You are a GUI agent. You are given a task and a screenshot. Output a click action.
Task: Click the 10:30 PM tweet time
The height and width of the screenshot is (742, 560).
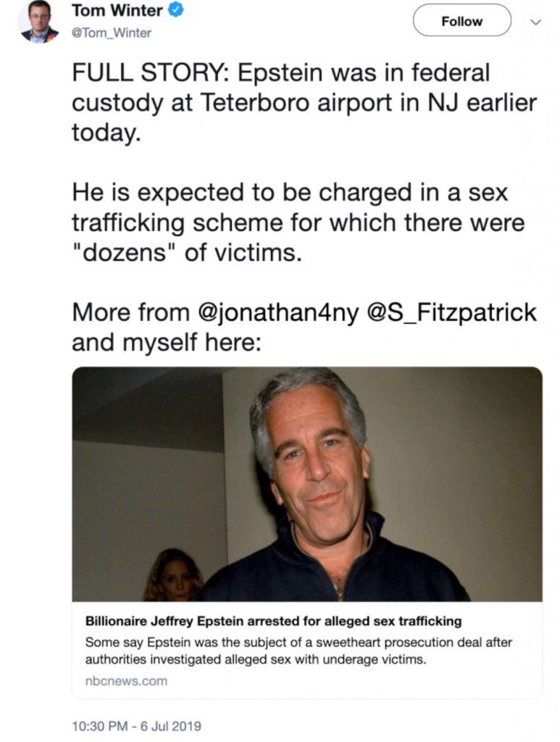click(99, 725)
